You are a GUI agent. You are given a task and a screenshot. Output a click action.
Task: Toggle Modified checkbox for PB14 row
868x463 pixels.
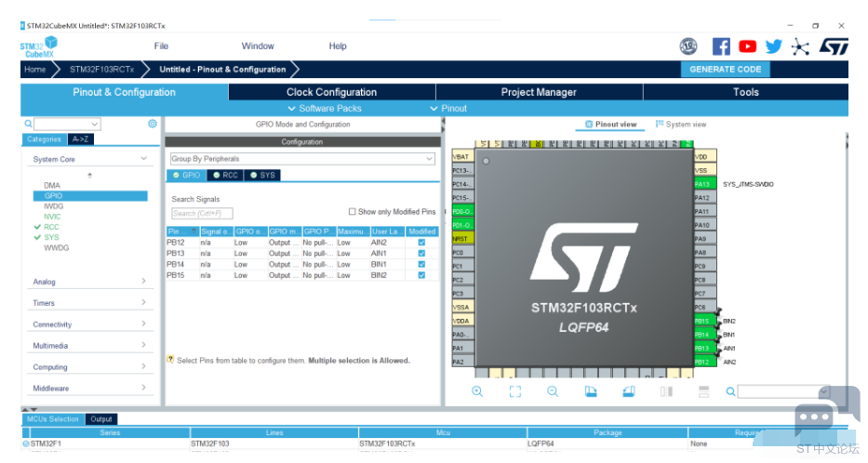point(421,264)
